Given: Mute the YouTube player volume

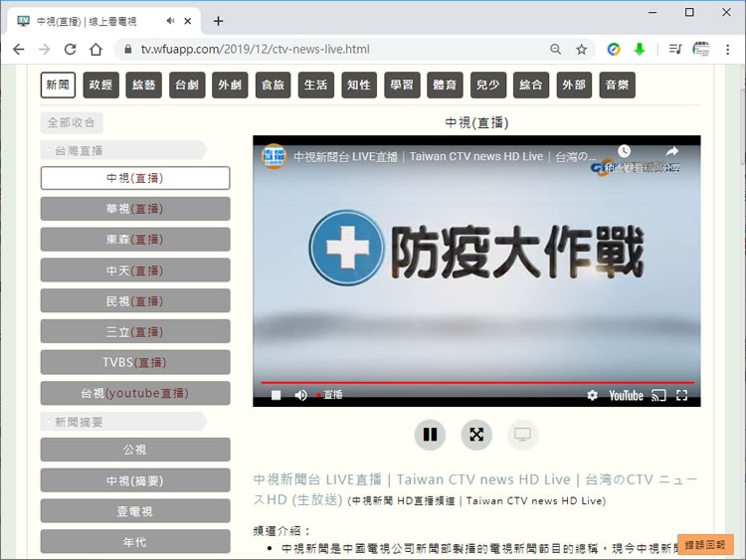Looking at the screenshot, I should [x=300, y=395].
